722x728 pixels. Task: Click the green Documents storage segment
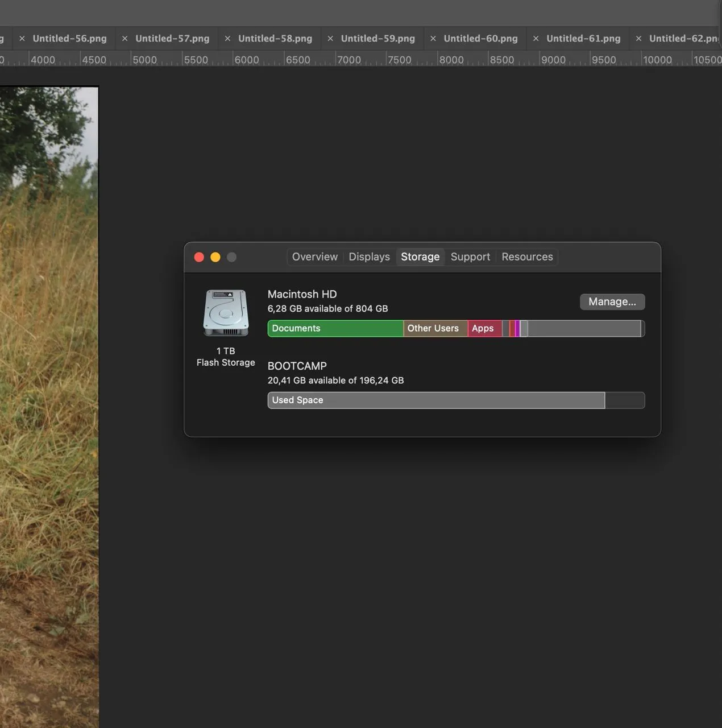(x=335, y=329)
